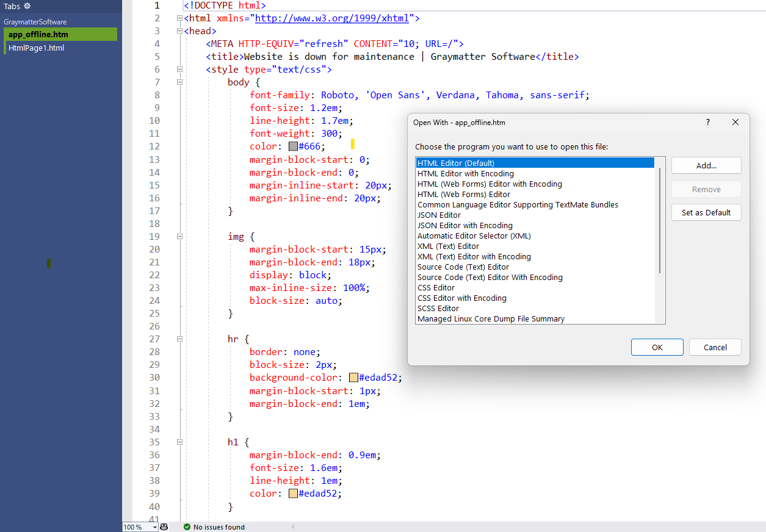Collapse the h1 CSS rule on line 35
The image size is (766, 532).
click(x=179, y=442)
